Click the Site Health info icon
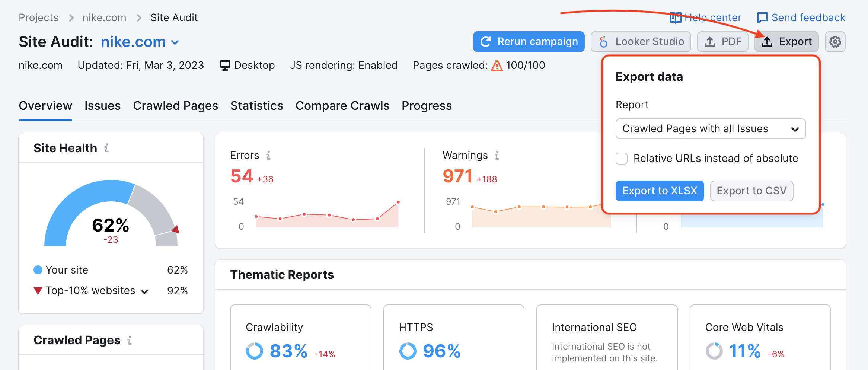 [x=106, y=148]
